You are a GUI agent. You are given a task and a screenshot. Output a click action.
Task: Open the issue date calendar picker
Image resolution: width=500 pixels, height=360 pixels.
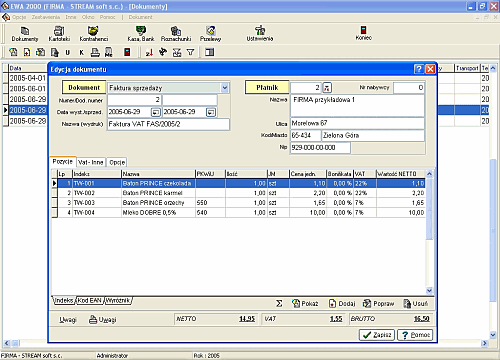[156, 112]
